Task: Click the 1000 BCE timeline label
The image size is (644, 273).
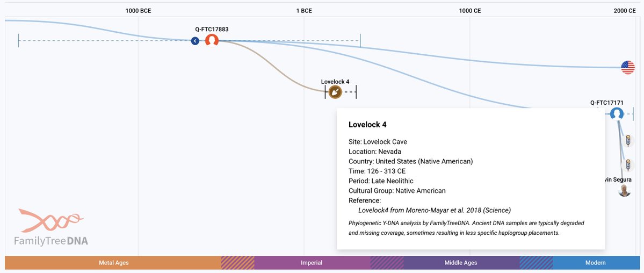Action: coord(139,11)
